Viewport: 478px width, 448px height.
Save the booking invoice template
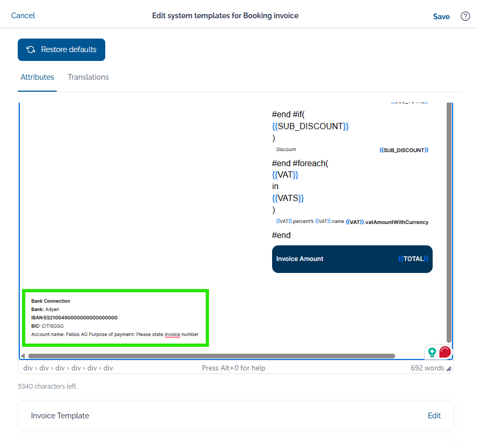pyautogui.click(x=441, y=17)
